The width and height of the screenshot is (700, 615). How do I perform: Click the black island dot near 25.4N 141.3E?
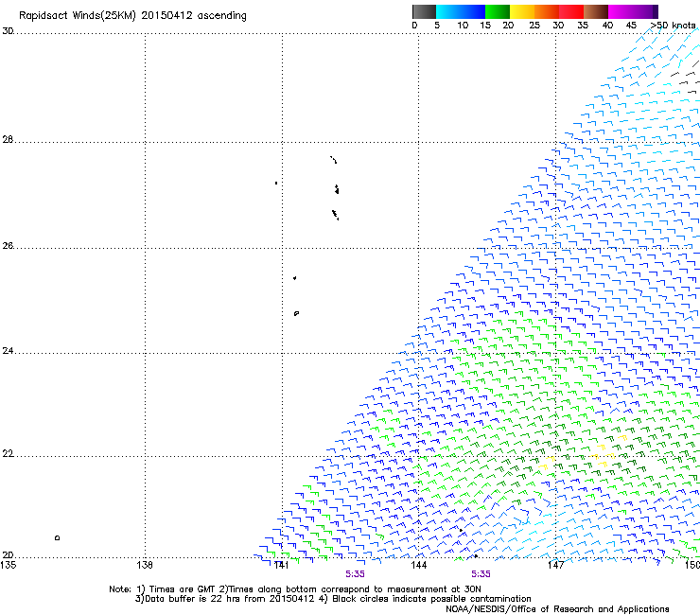294,278
